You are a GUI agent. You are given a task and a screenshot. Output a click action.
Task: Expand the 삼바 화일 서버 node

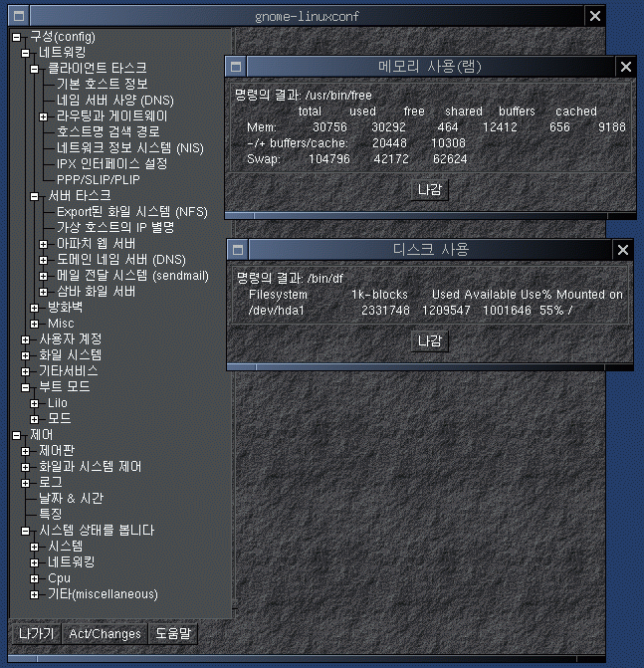(44, 292)
